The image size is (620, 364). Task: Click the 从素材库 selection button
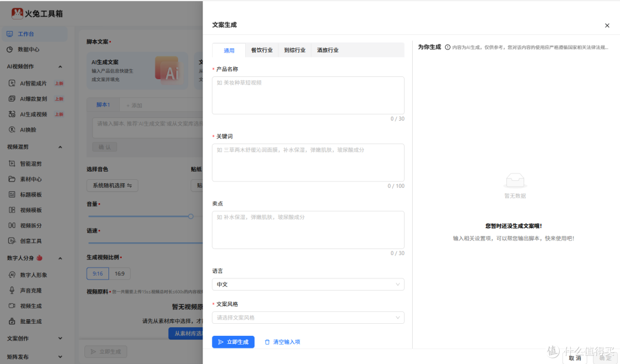[186, 334]
